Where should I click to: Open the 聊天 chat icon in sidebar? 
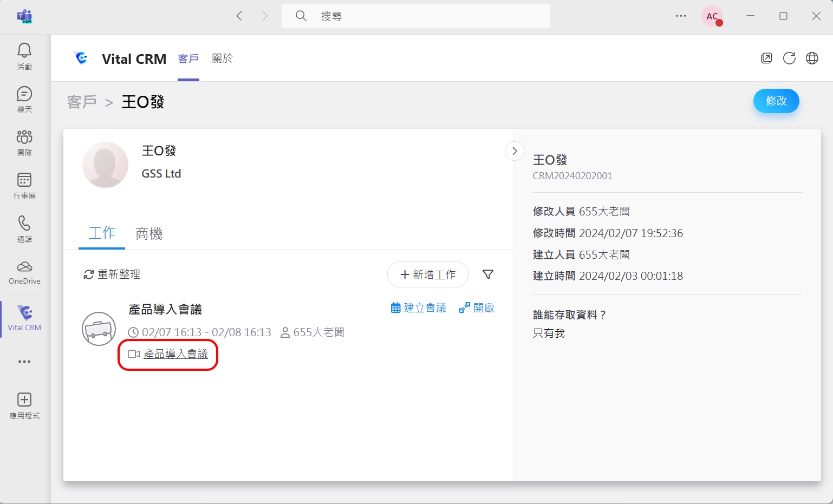point(24,94)
